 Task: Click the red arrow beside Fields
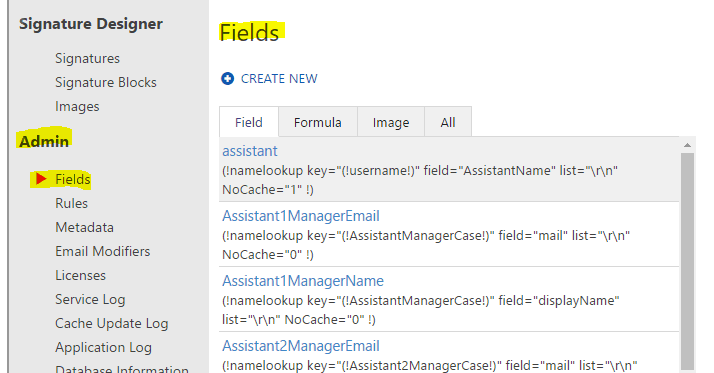41,179
